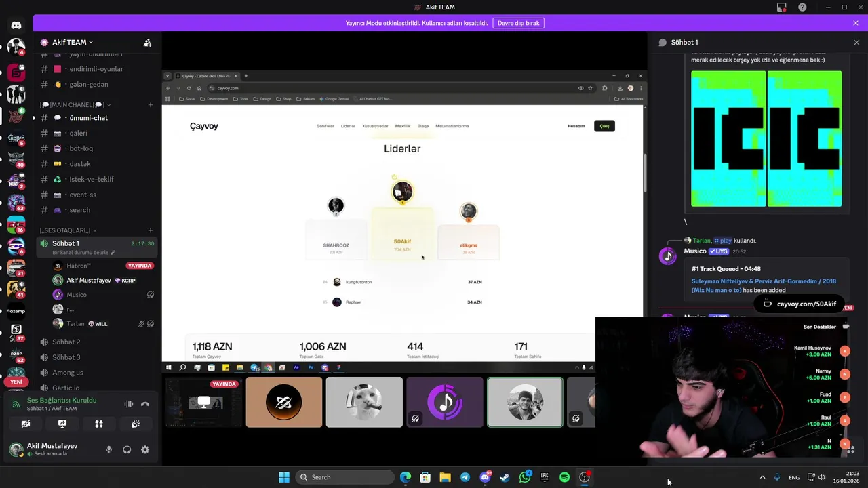Toggle the camera on in the voice panel
868x488 pixels.
pyautogui.click(x=26, y=424)
